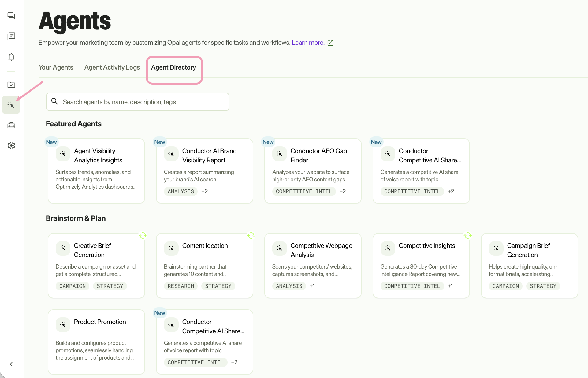Click the Agent Visibility Analytics Insights card icon
The height and width of the screenshot is (378, 588).
[x=63, y=153]
